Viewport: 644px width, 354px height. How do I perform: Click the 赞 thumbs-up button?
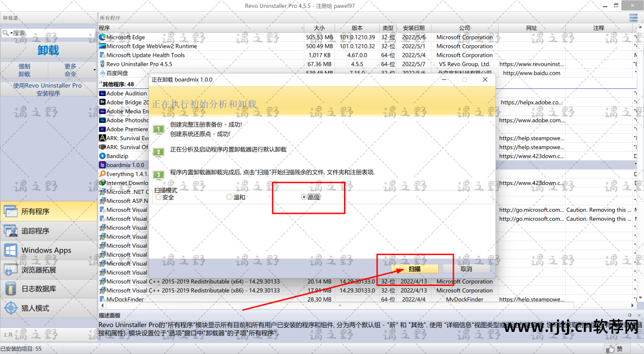(614, 349)
